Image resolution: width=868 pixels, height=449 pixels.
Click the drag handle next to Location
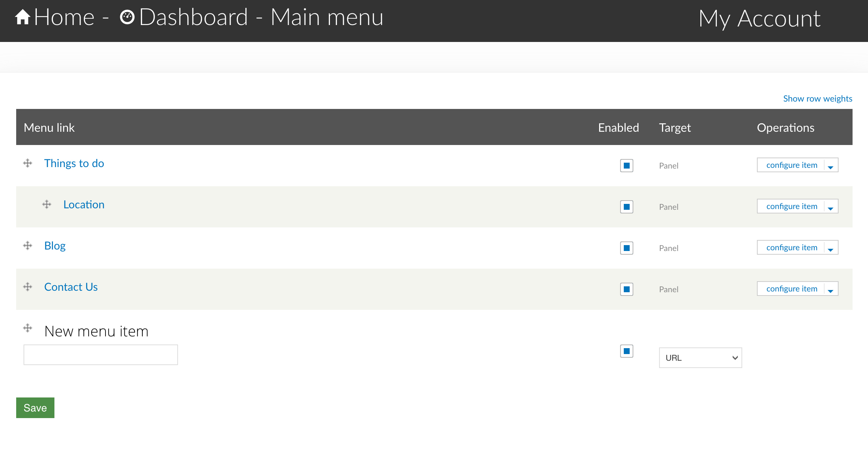47,204
